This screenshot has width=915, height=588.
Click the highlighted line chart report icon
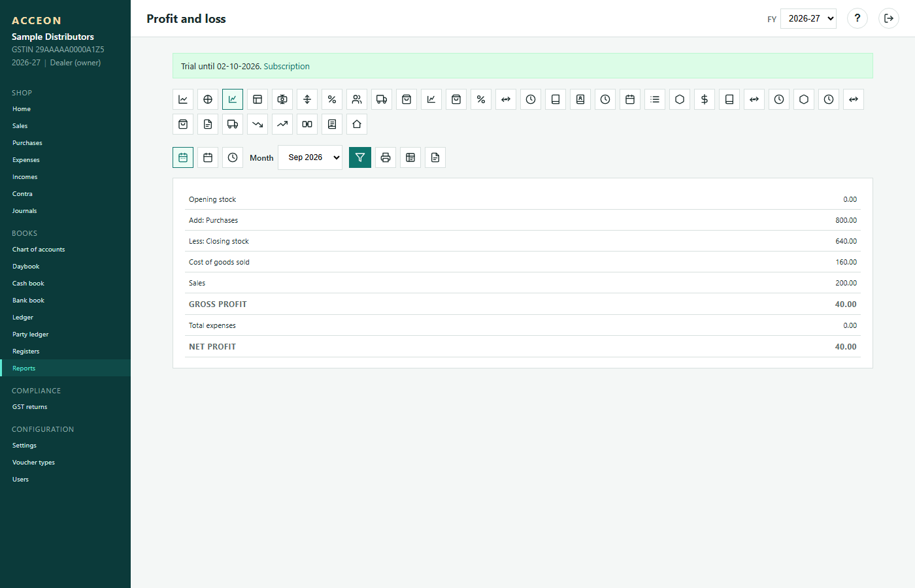pos(233,99)
